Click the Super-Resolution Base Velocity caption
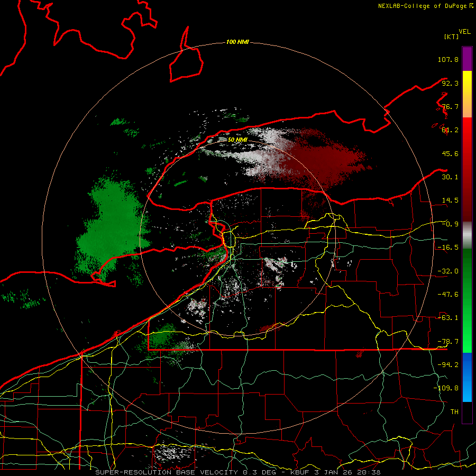The width and height of the screenshot is (476, 476). click(237, 472)
